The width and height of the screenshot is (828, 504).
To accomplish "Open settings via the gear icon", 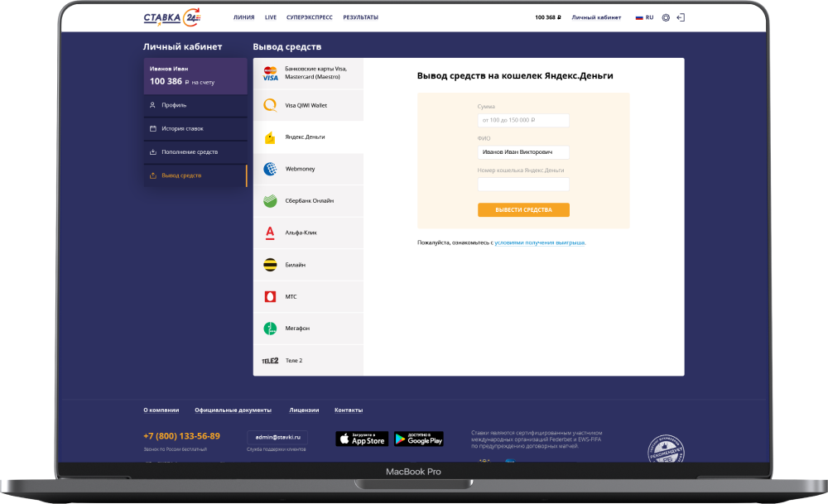I will 666,17.
